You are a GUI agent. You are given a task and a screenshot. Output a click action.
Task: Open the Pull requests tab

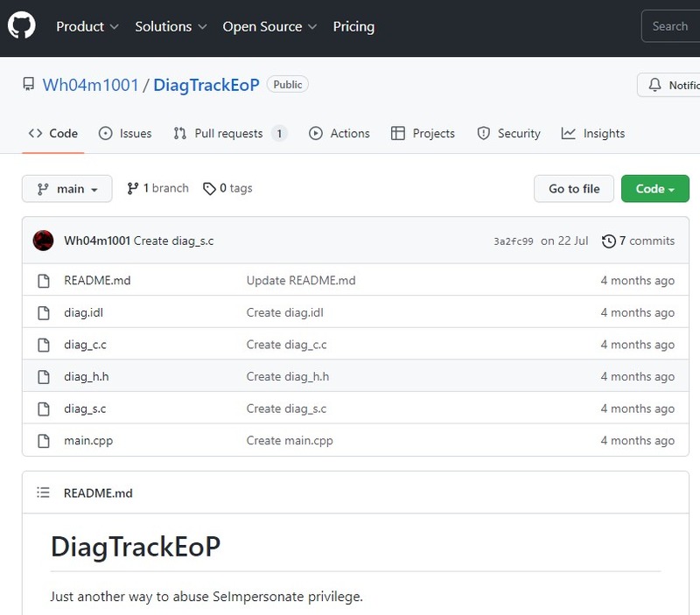tap(229, 134)
